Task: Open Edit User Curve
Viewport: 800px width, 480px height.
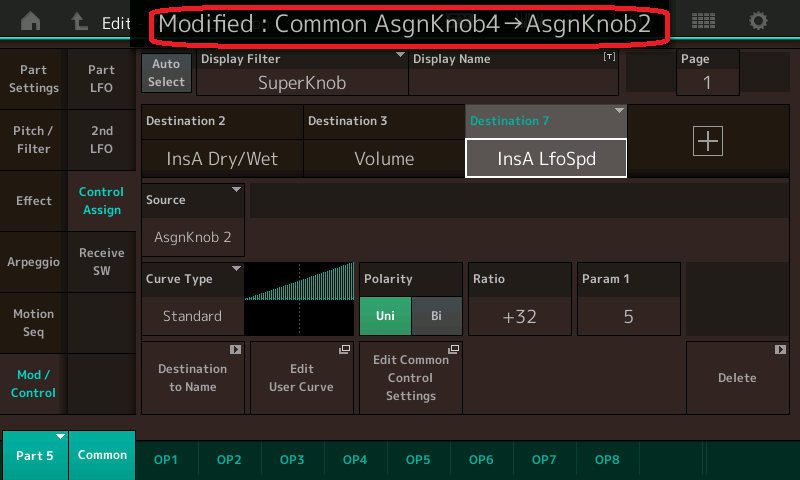Action: point(301,377)
